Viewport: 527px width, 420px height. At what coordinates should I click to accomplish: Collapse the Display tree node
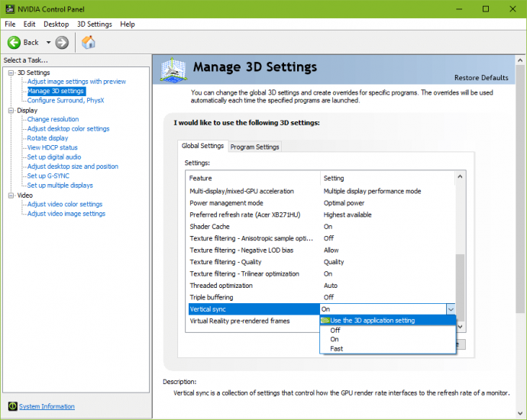(x=11, y=110)
